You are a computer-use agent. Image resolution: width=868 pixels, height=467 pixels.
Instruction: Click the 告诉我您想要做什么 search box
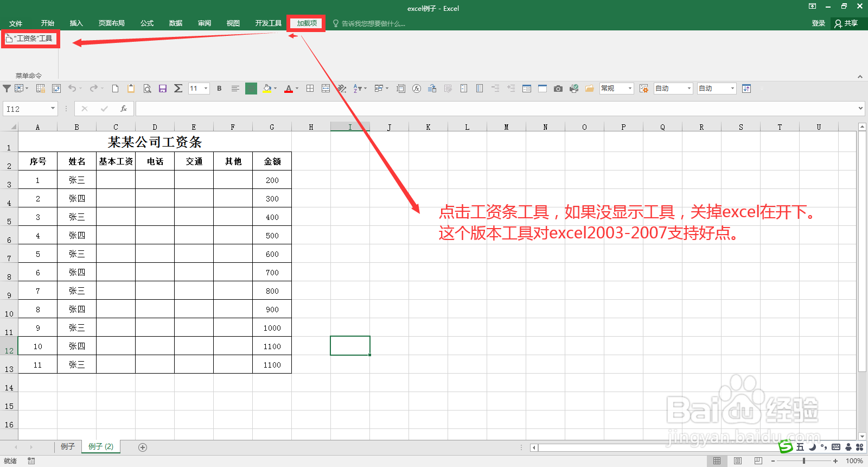click(369, 23)
